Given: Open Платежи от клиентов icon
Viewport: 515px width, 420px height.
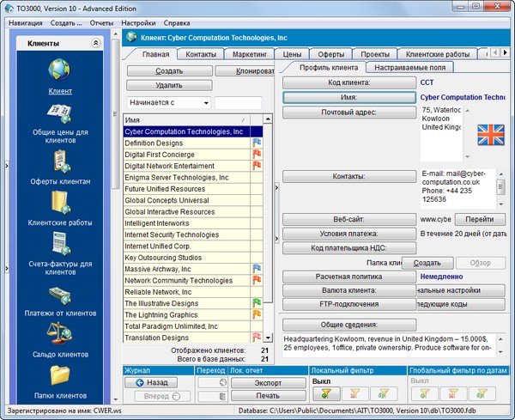Looking at the screenshot, I should coord(59,294).
